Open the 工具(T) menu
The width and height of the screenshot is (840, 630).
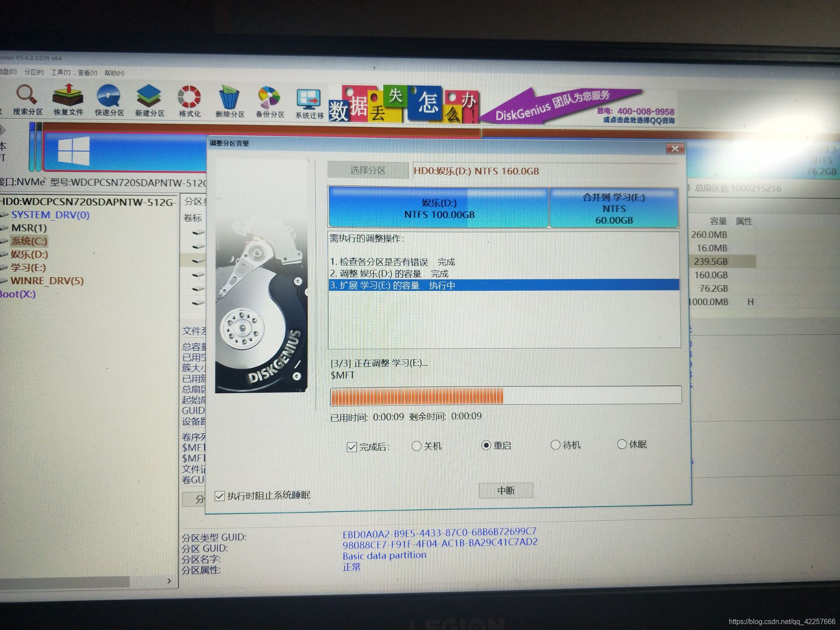(60, 73)
